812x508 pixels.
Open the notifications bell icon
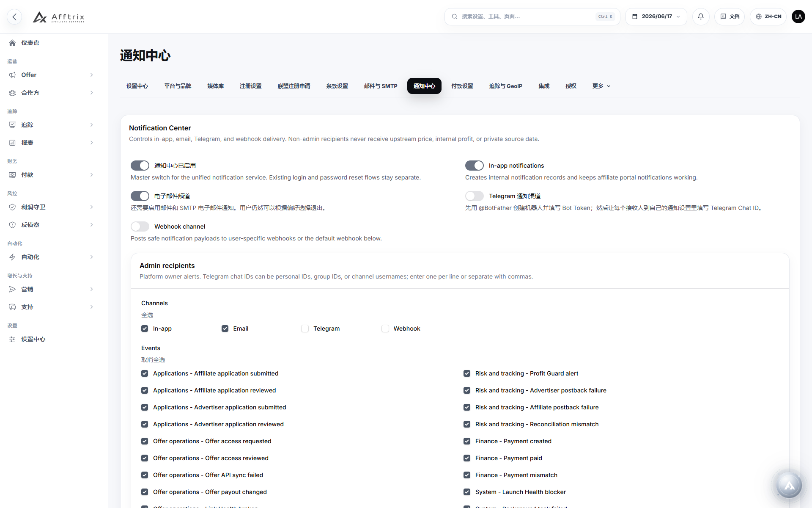pos(701,17)
